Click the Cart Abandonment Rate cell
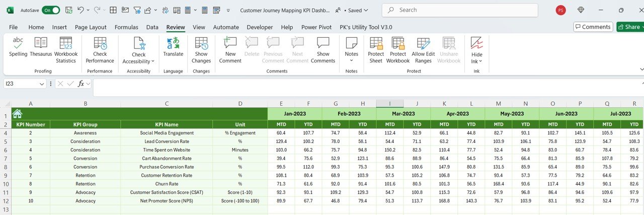This screenshot has width=644, height=215. click(167, 159)
